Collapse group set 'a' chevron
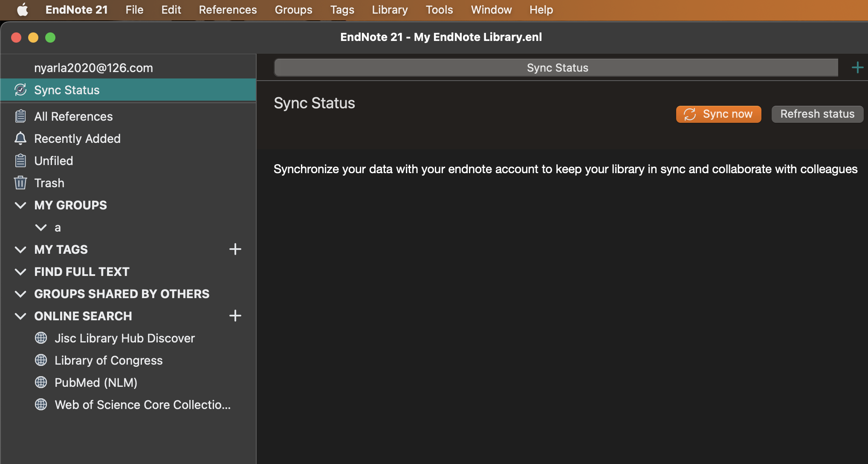The image size is (868, 464). (41, 227)
